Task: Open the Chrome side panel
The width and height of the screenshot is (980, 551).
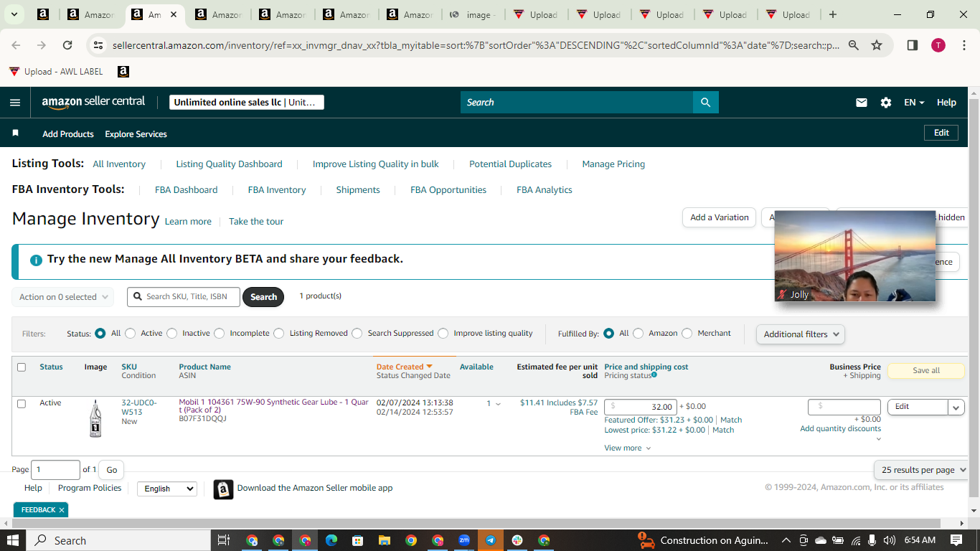Action: click(x=913, y=45)
